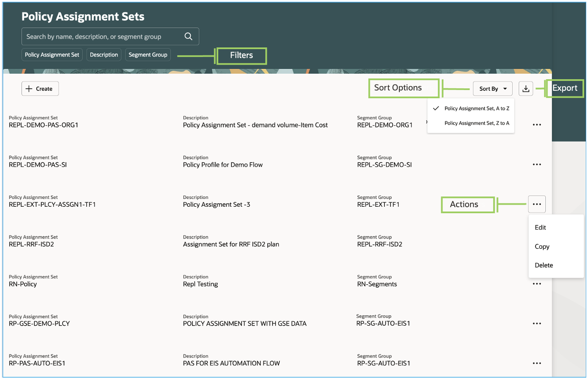Click the search magnifier icon

[x=188, y=37]
